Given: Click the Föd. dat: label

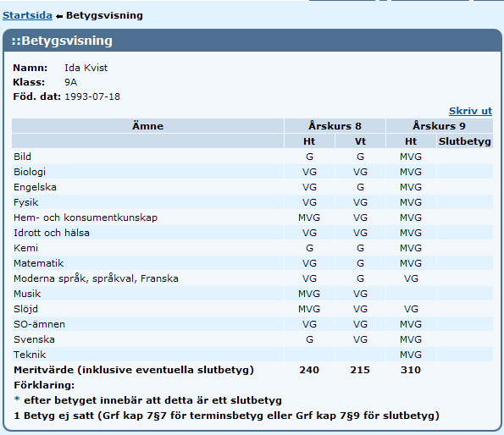Looking at the screenshot, I should [x=37, y=96].
